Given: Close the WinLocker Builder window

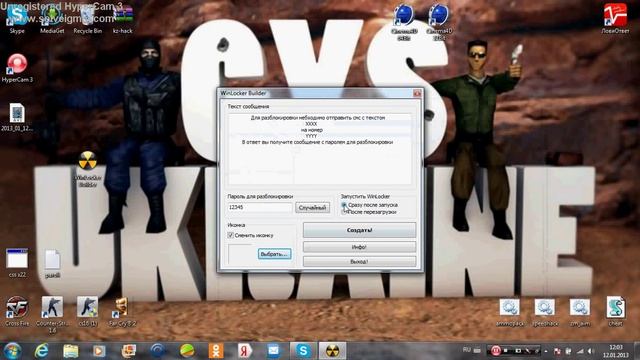Looking at the screenshot, I should [417, 93].
